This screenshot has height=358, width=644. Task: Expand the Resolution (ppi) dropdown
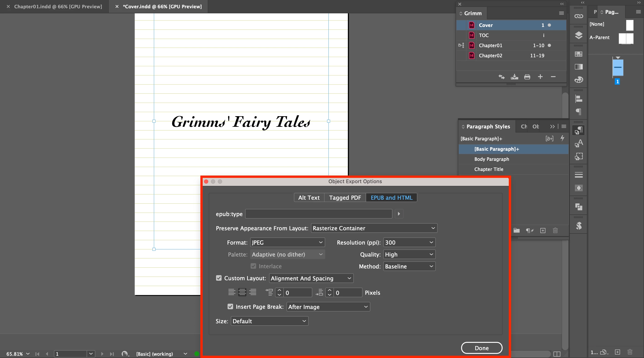click(x=409, y=243)
